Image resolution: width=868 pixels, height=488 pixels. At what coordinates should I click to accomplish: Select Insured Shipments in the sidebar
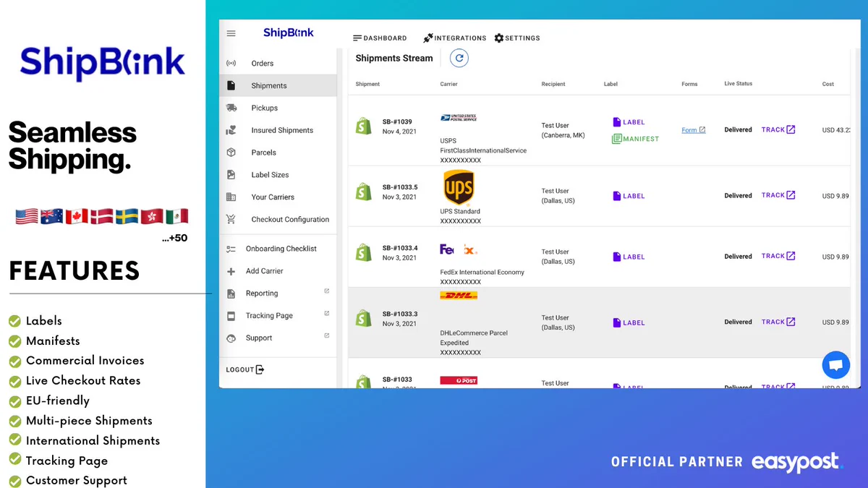pos(278,130)
